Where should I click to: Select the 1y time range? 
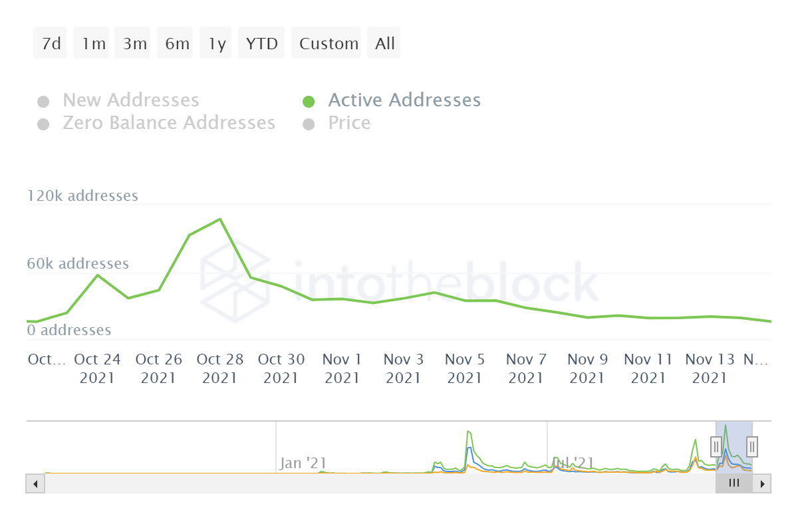tap(216, 44)
